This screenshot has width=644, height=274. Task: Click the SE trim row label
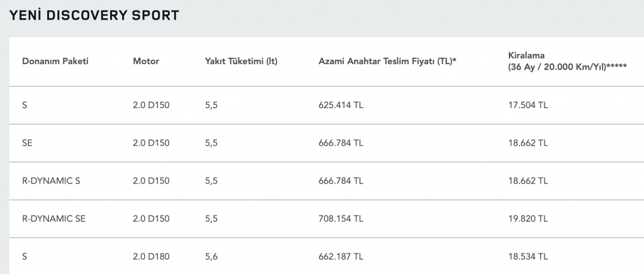[27, 143]
